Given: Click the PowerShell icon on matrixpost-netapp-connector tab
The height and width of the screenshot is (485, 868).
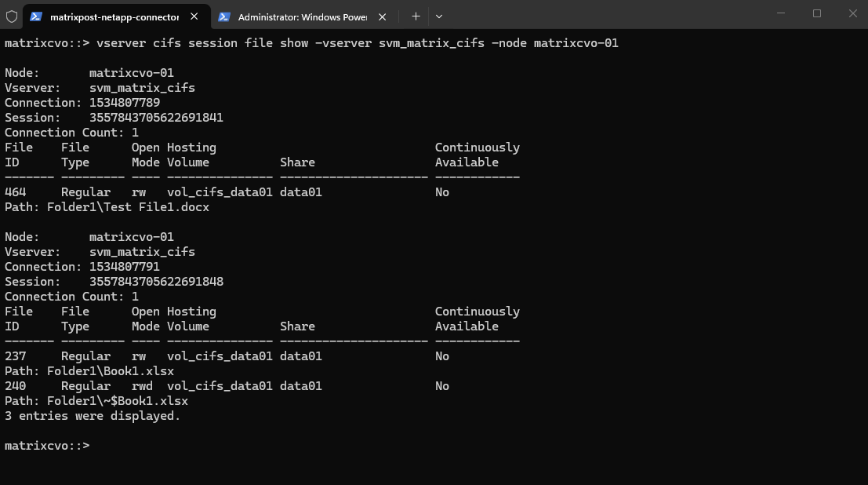Looking at the screenshot, I should click(36, 16).
